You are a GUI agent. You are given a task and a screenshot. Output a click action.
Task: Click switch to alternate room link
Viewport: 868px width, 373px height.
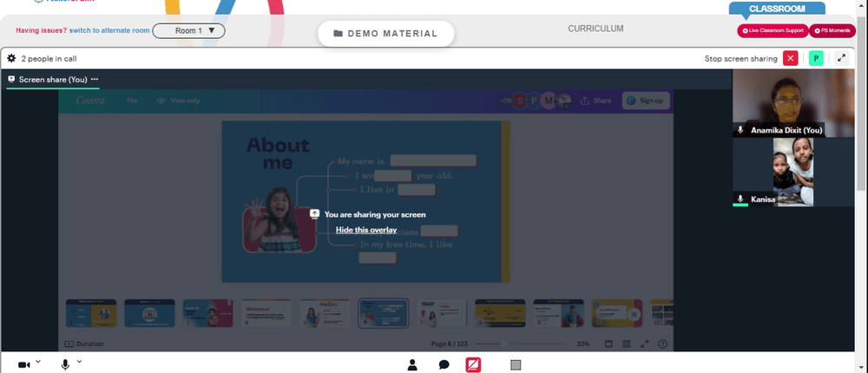click(109, 30)
